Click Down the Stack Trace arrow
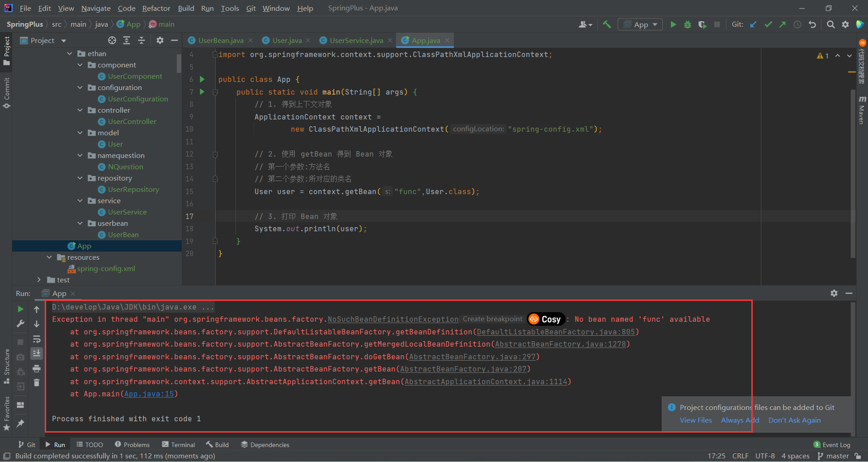This screenshot has height=462, width=868. tap(37, 324)
